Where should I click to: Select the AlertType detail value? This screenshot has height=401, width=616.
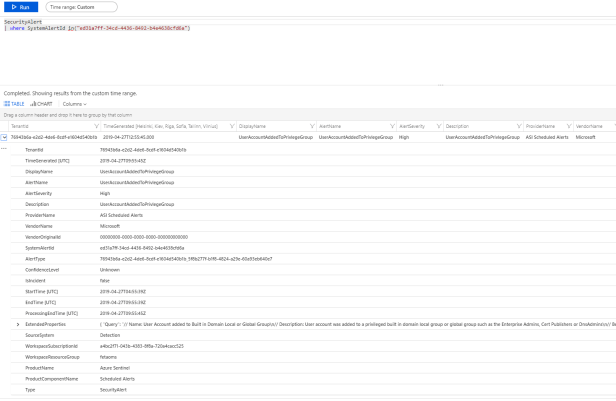point(186,259)
